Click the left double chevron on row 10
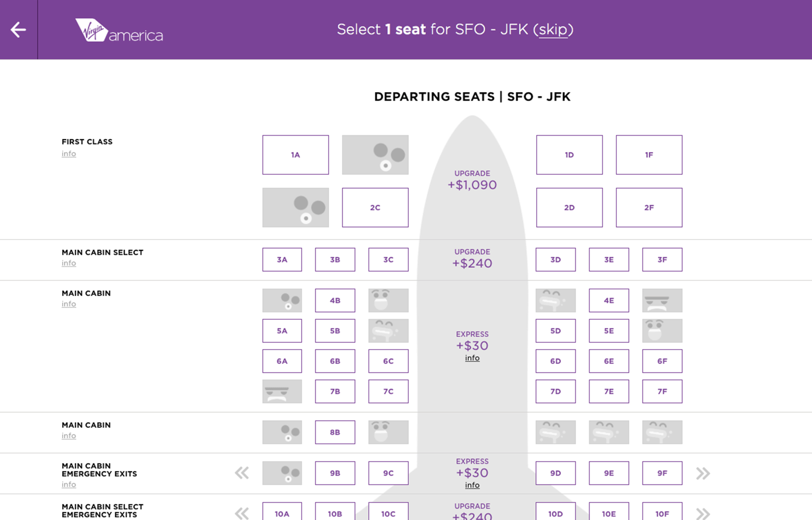The image size is (812, 520). [x=242, y=513]
